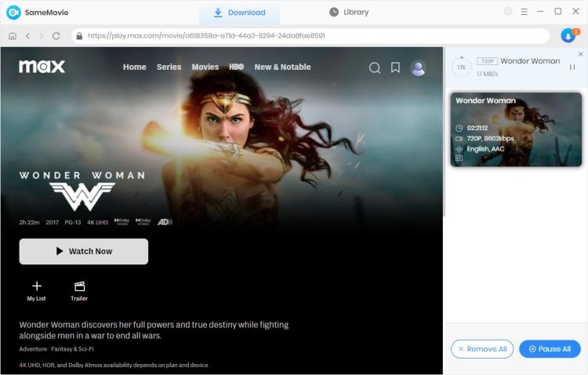Click the Adventure genre link
This screenshot has width=588, height=375.
33,349
